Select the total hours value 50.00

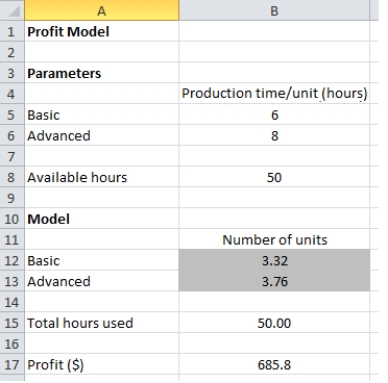pyautogui.click(x=274, y=323)
